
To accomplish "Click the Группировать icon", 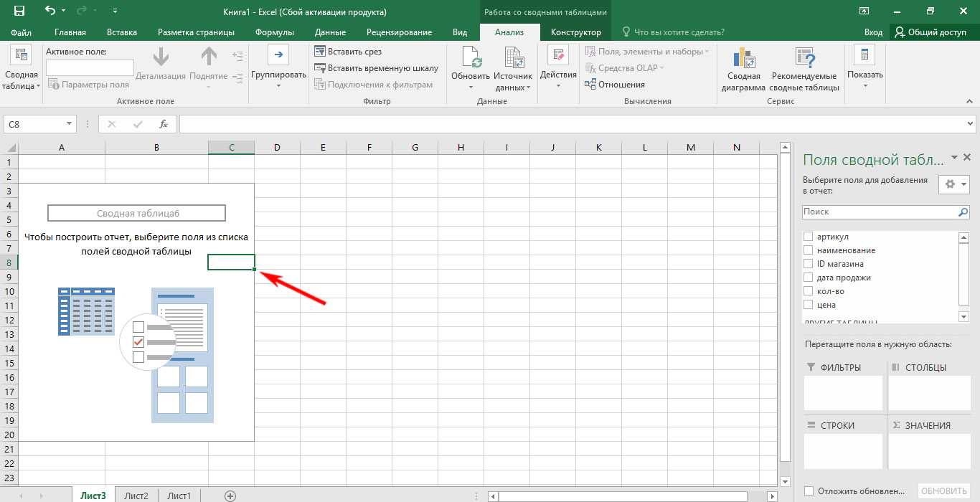I will pos(278,56).
